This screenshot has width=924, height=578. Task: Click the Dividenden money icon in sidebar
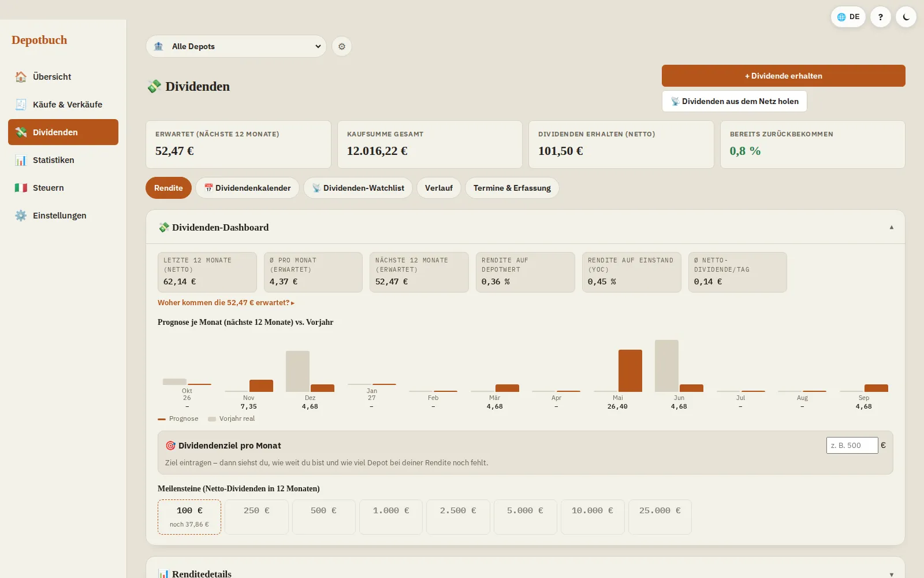[21, 132]
